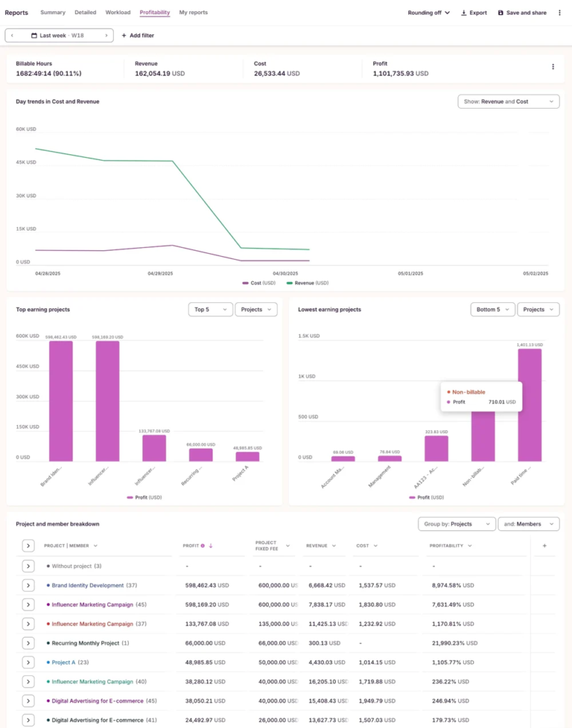Switch to the Workload tab
The width and height of the screenshot is (572, 728).
118,13
